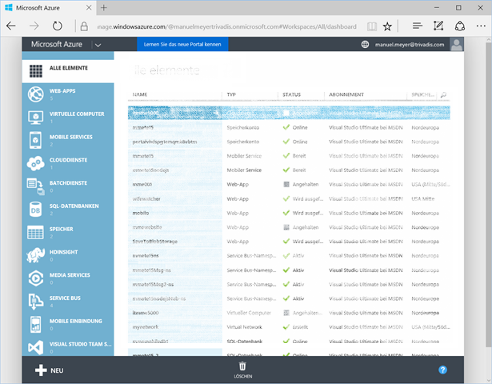Open the Web-Apps sidebar section

pos(68,94)
